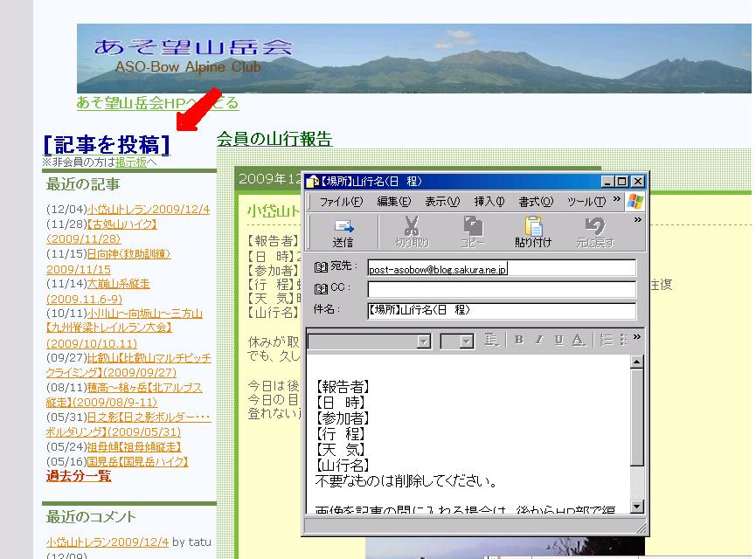The image size is (756, 559).
Task: Open the 【古処山ハイク】 article link
Action: pyautogui.click(x=122, y=224)
